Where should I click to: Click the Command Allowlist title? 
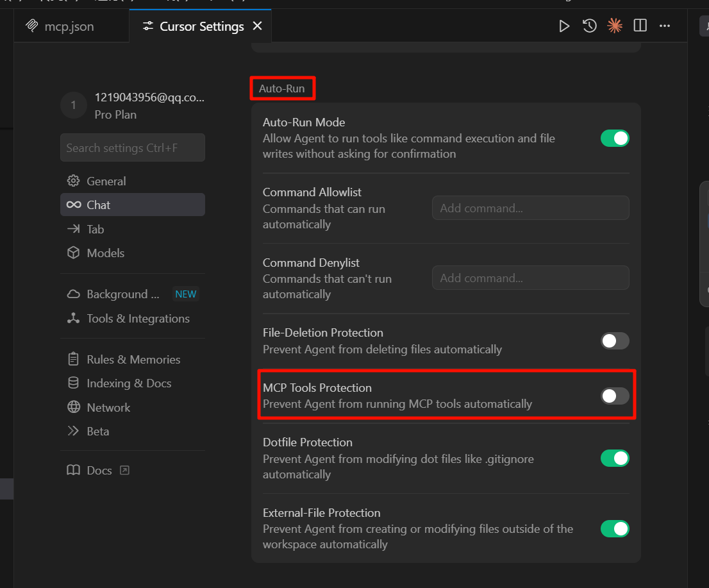[x=312, y=192]
